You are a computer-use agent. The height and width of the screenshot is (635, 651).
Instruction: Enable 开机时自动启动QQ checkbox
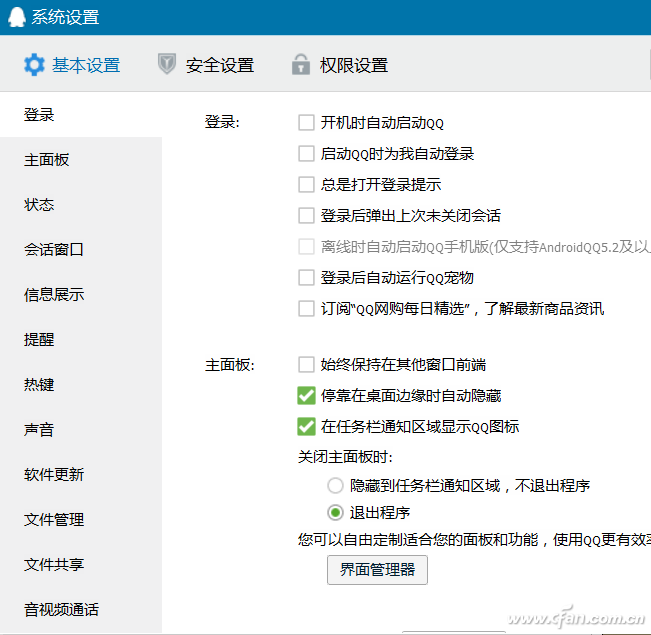point(306,123)
